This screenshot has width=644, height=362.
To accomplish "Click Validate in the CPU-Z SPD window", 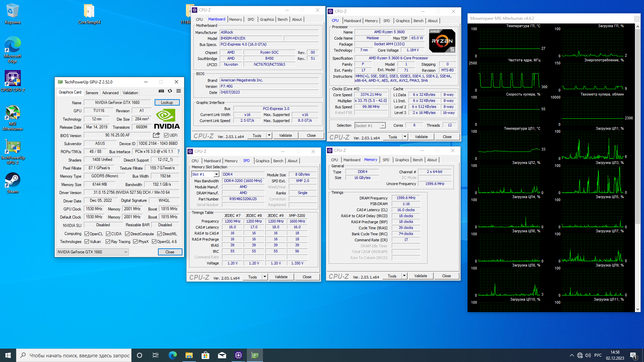I will point(281,277).
